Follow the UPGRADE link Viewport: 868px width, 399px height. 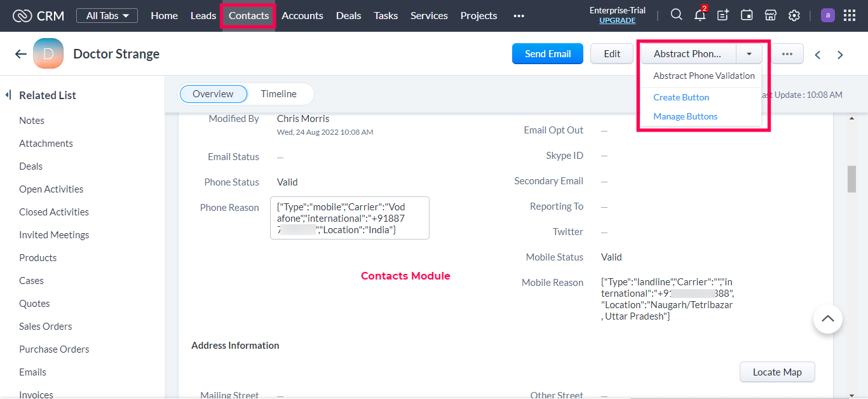[x=618, y=20]
